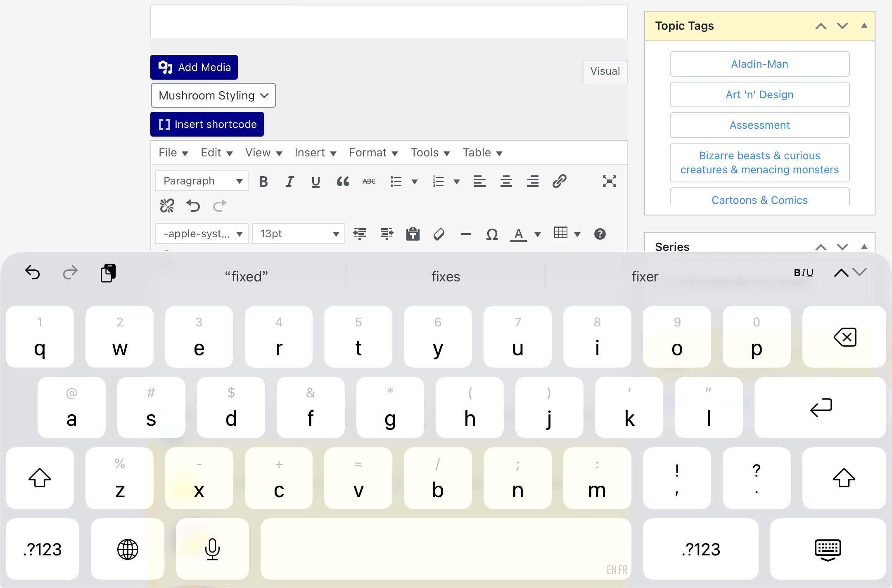Toggle strikethrough text formatting
The image size is (892, 588).
coord(369,182)
